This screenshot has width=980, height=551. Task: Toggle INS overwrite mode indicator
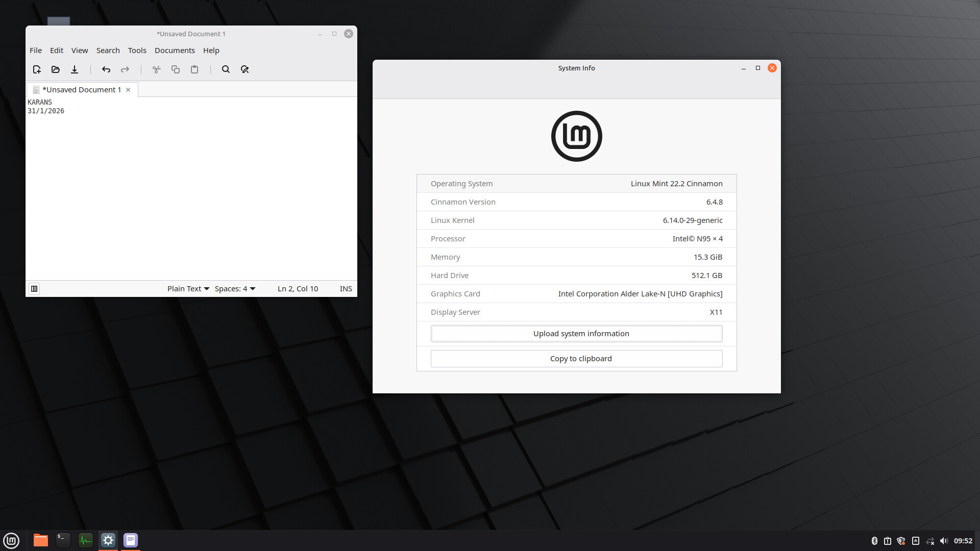pos(346,289)
